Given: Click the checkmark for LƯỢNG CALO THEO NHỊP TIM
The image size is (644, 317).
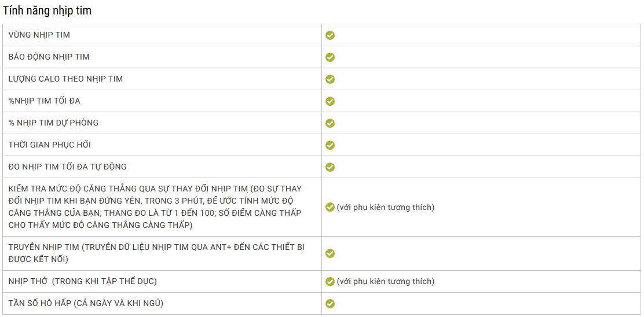Looking at the screenshot, I should (x=330, y=79).
